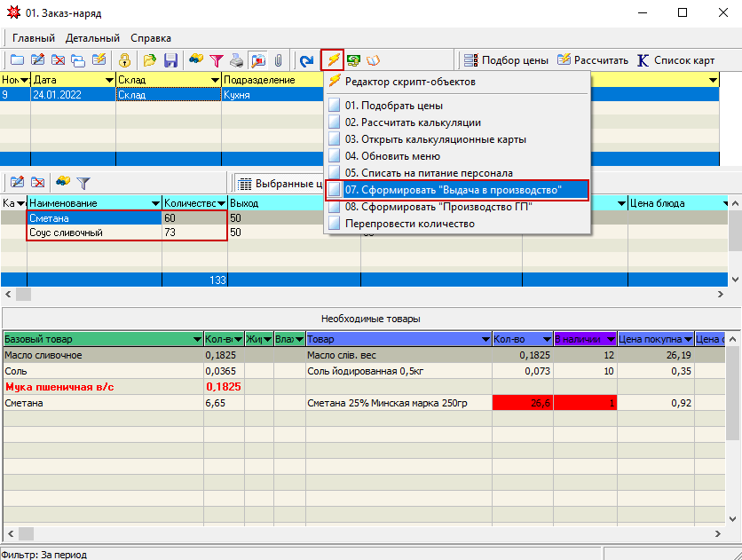Click the binoculars search icon in the main toolbar
Image resolution: width=742 pixels, height=560 pixels.
(x=196, y=60)
